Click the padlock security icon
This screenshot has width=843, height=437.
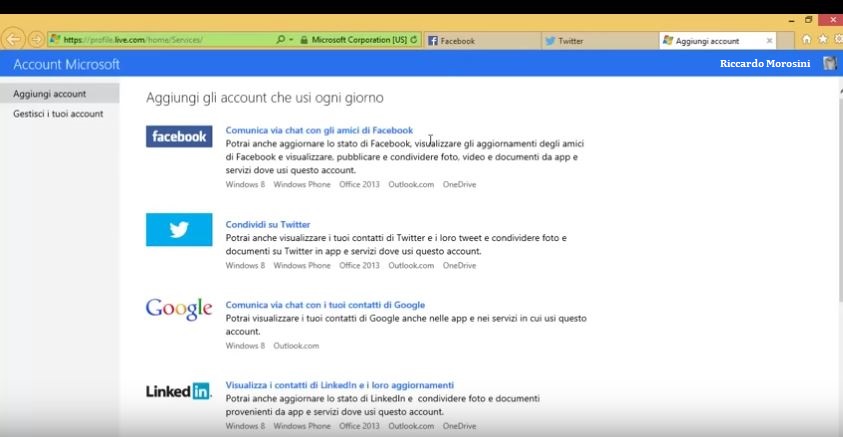coord(304,40)
